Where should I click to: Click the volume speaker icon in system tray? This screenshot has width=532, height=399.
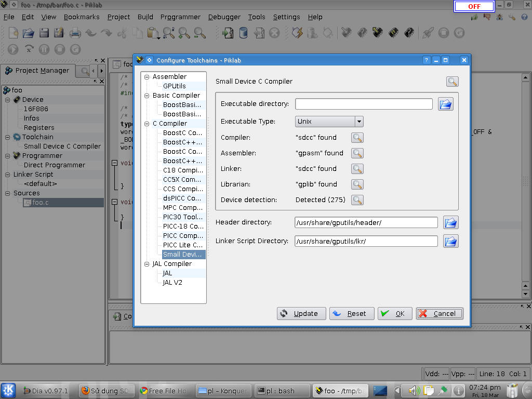414,391
